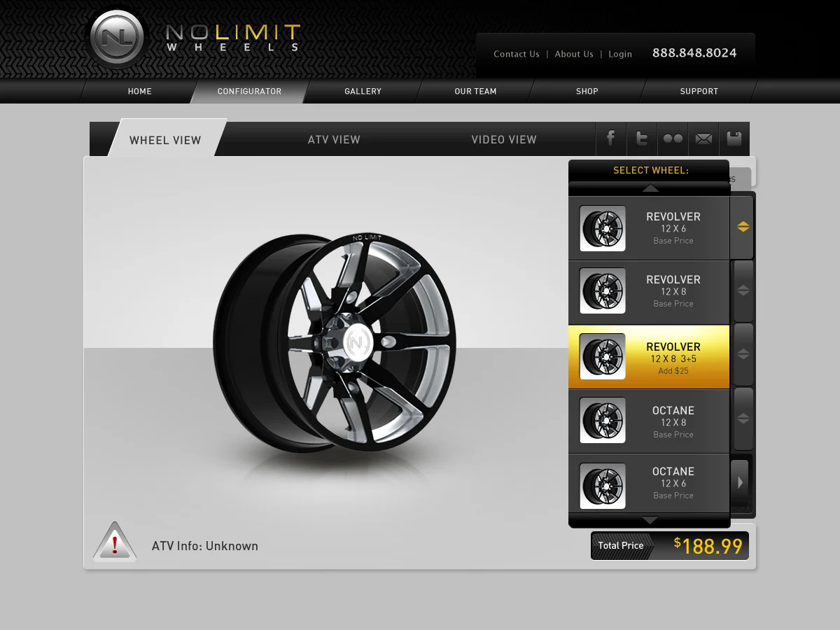This screenshot has width=840, height=630.
Task: Click the $188.99 total price value
Action: point(708,546)
